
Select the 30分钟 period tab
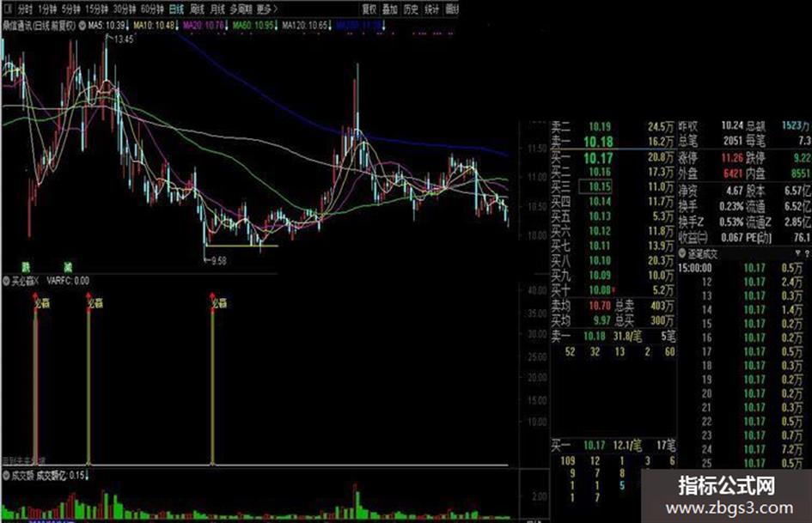click(125, 9)
